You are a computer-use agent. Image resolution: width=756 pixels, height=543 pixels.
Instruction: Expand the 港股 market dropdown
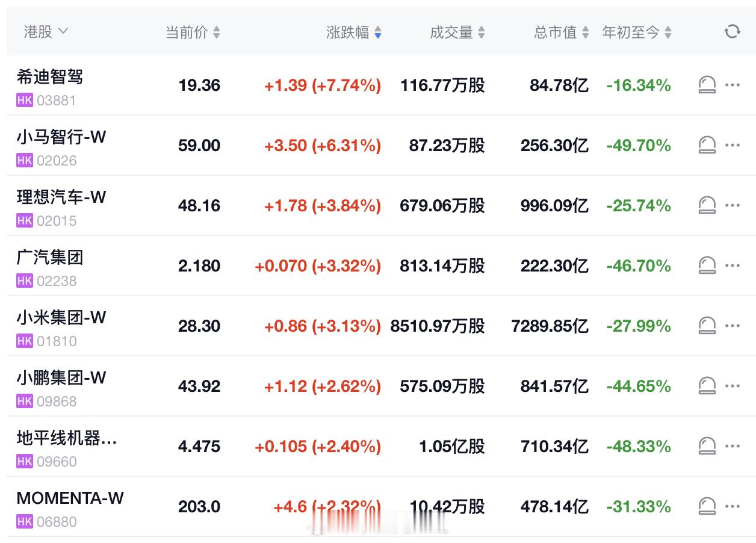tap(46, 31)
